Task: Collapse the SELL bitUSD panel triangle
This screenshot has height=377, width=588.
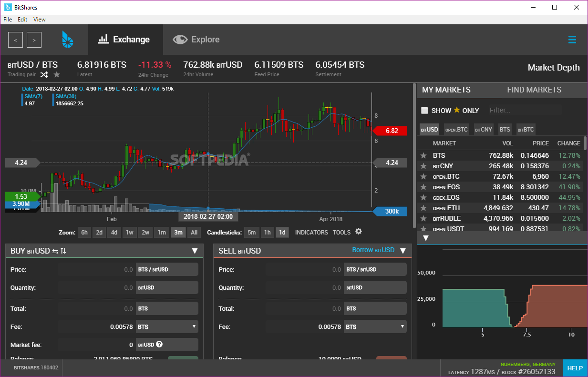Action: (x=402, y=251)
